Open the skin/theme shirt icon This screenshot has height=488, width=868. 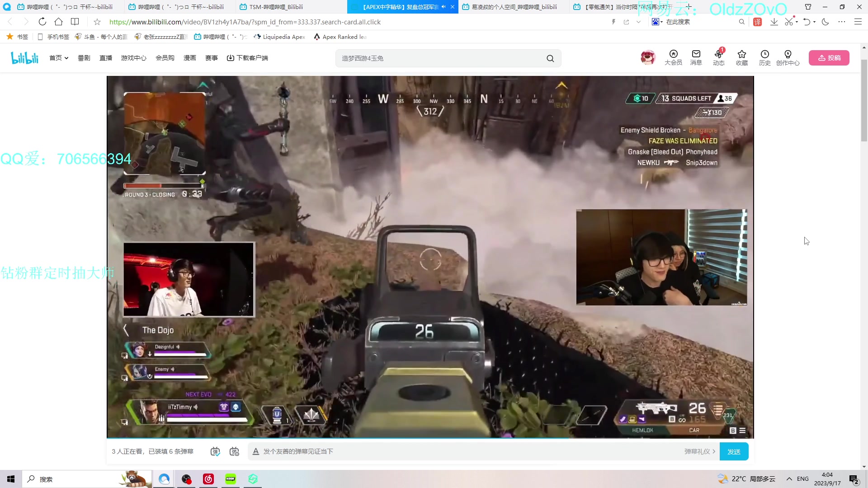point(808,7)
